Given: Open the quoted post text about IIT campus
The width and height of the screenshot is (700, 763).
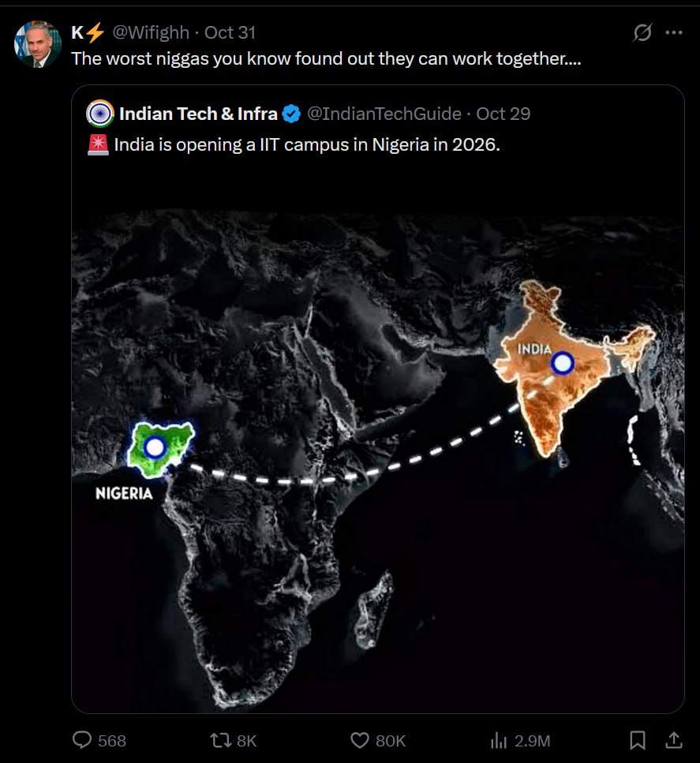Looking at the screenshot, I should click(x=307, y=145).
